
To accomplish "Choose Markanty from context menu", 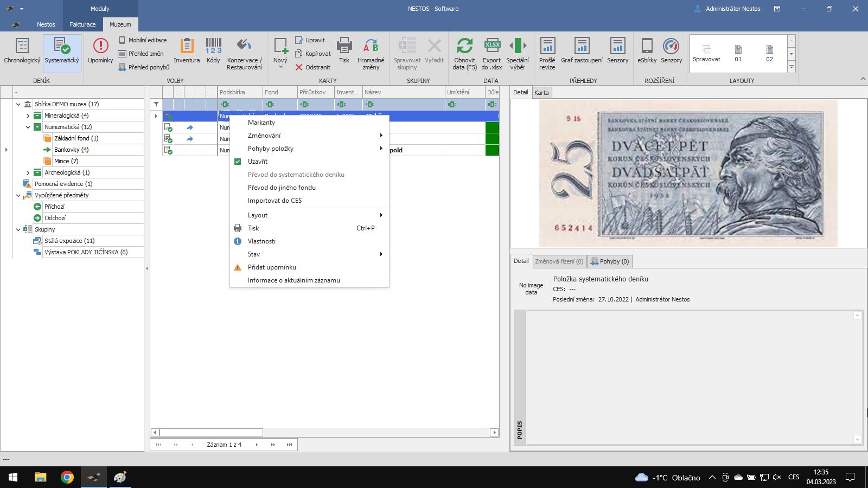I will tap(309, 123).
